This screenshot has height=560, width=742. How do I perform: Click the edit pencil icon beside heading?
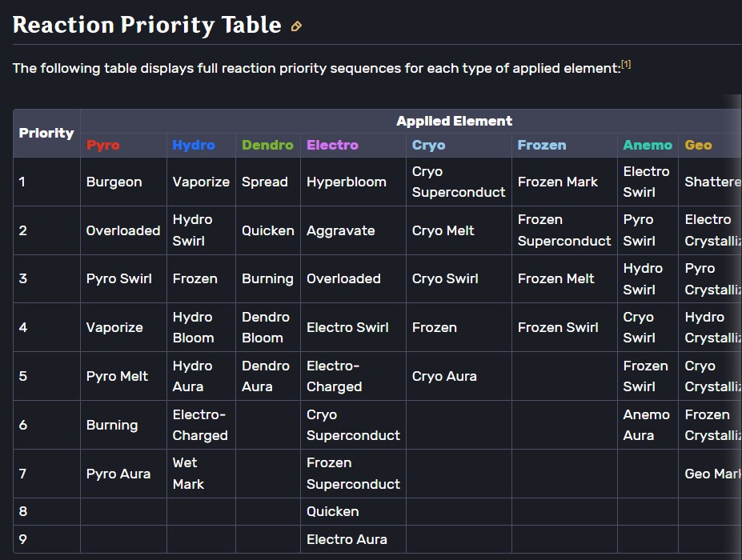coord(296,26)
